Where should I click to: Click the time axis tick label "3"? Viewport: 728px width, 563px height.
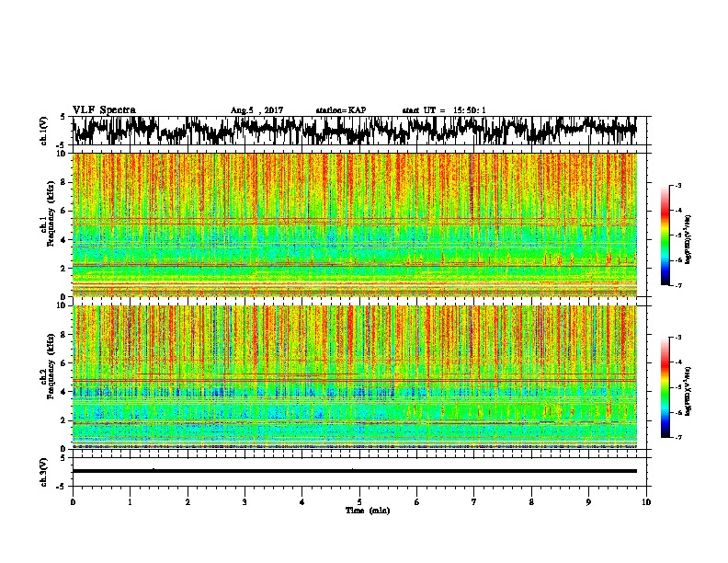(245, 502)
